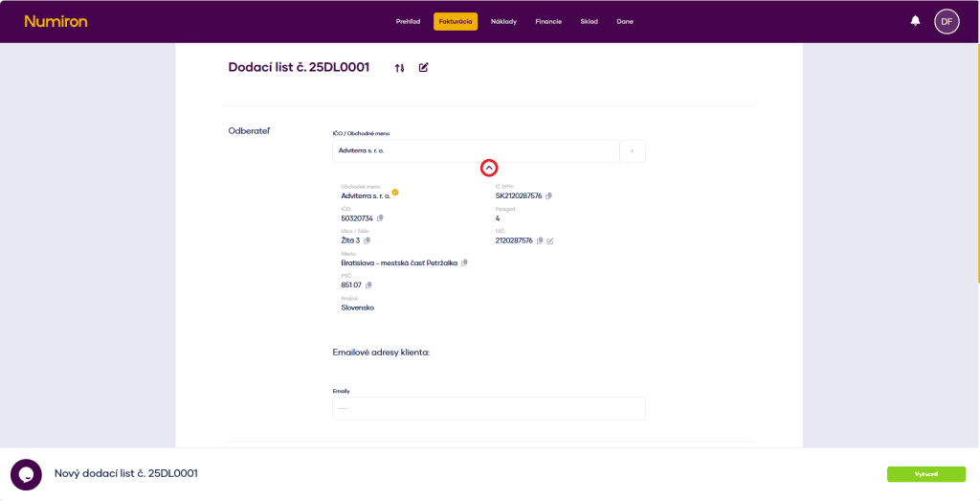The image size is (980, 501).
Task: Copy the city Bratislava - Petržalka
Action: coord(464,262)
